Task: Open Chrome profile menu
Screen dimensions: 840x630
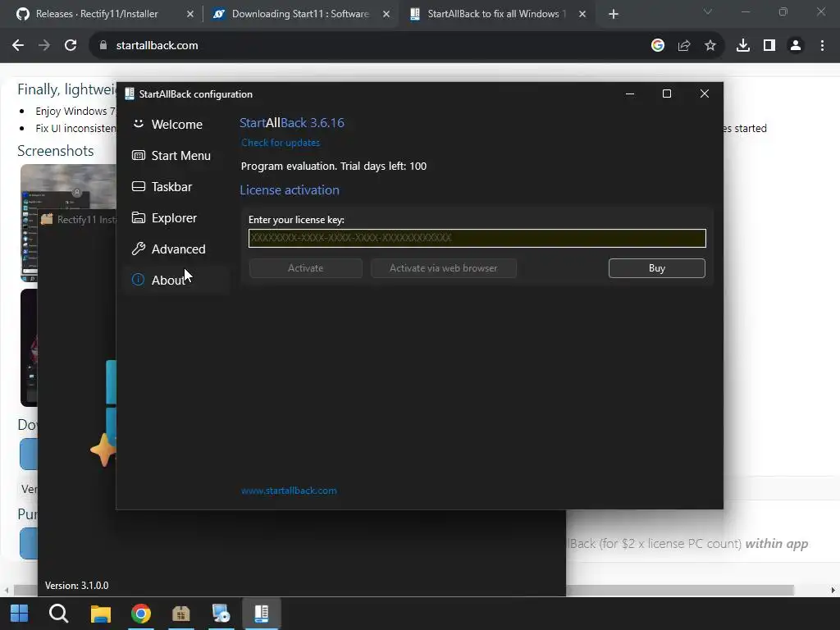Action: (x=796, y=46)
